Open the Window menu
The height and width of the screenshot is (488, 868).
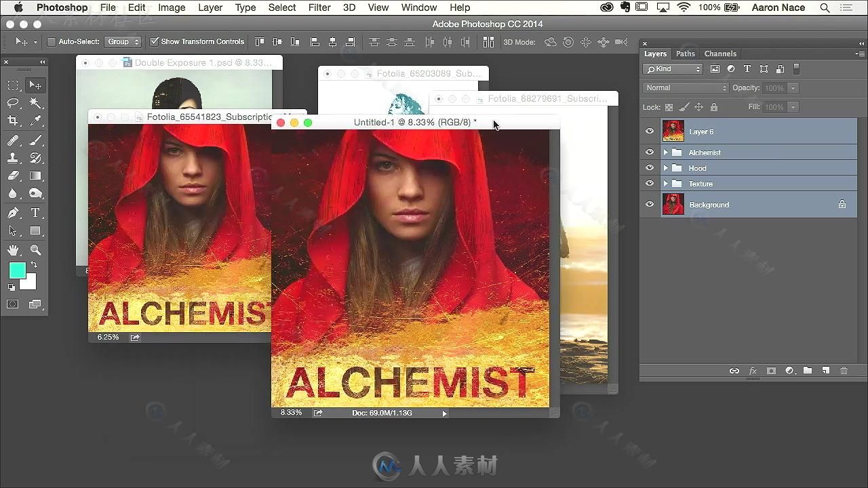coord(419,7)
